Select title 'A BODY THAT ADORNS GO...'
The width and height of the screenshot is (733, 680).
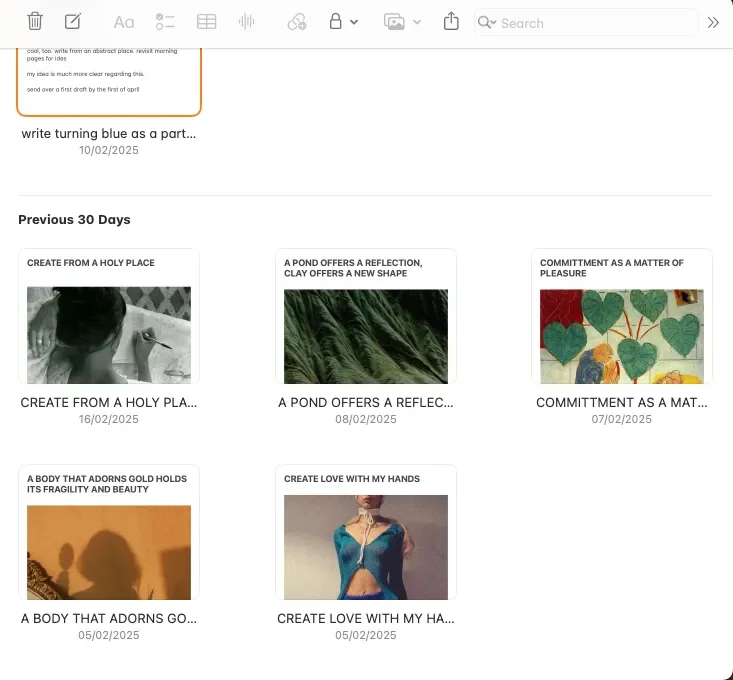109,618
